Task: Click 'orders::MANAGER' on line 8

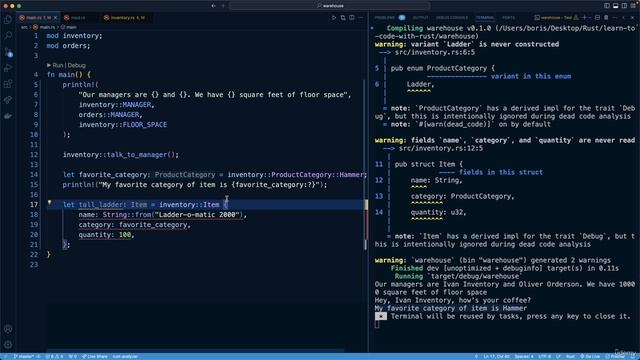Action: (x=109, y=115)
